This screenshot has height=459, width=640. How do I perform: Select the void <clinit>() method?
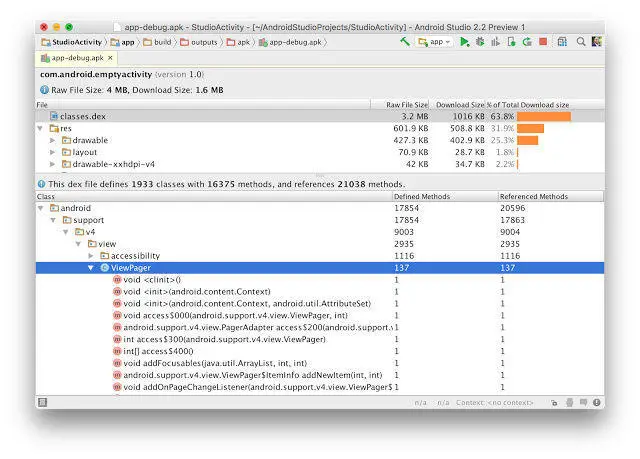[320, 279]
